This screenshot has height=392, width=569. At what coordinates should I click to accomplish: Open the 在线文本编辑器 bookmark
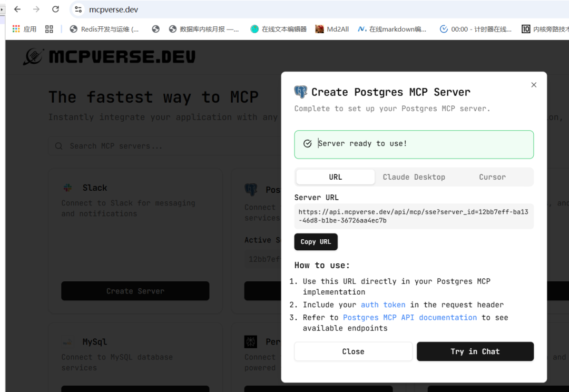tap(279, 29)
